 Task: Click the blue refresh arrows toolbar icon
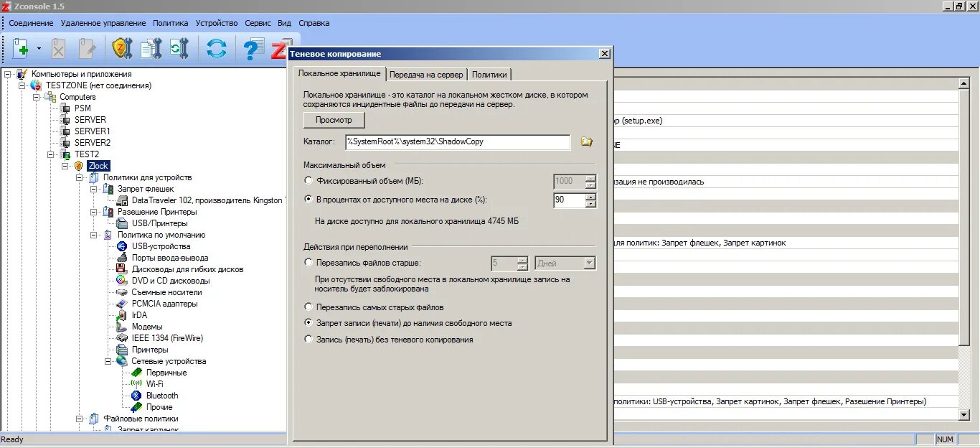point(216,49)
